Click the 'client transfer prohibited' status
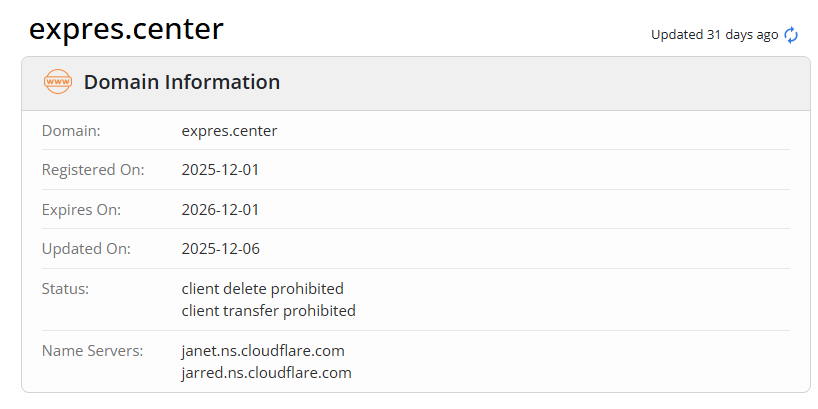This screenshot has width=818, height=409. (268, 311)
